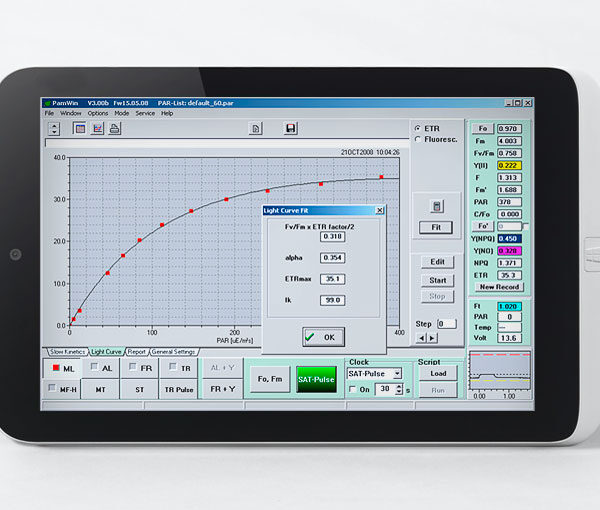Click the floppy disk save icon
This screenshot has height=510, width=600.
pos(291,128)
